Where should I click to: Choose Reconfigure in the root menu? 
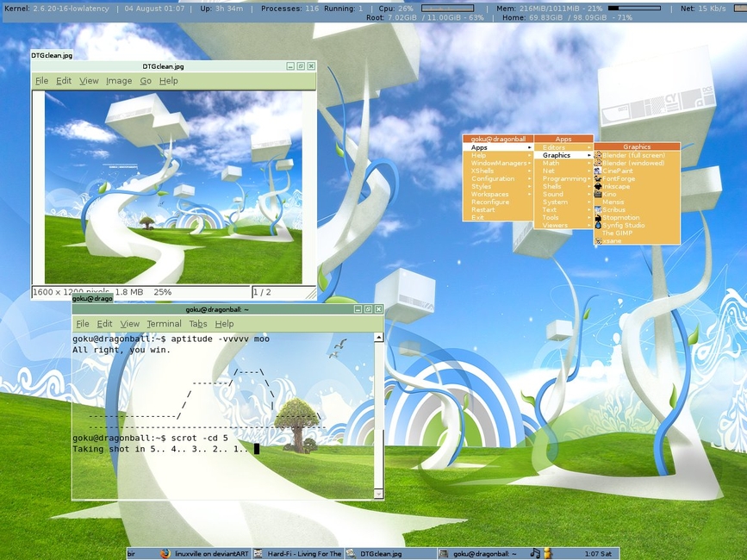tap(498, 202)
